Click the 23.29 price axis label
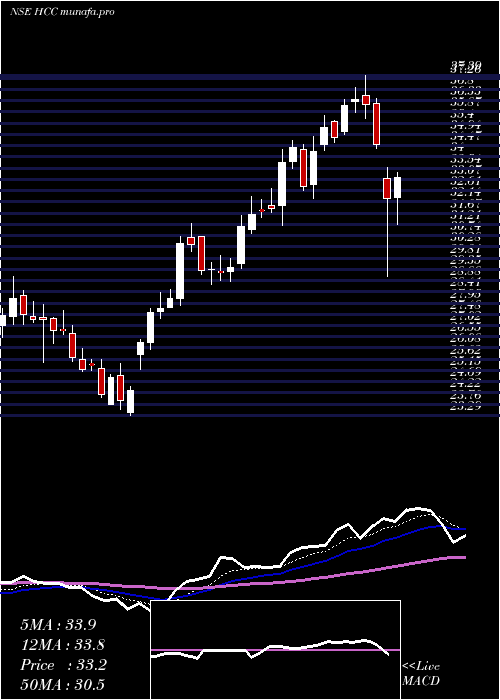This screenshot has height=700, width=500. [465, 406]
